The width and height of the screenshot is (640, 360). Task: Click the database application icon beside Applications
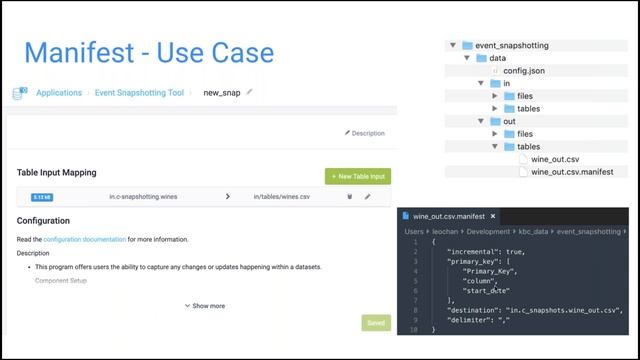coord(20,93)
